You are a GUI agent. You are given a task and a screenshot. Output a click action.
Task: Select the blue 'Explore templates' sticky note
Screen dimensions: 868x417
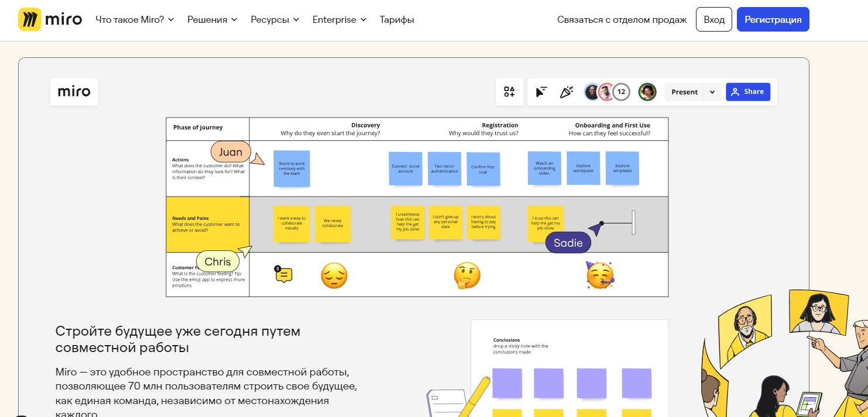pos(622,168)
